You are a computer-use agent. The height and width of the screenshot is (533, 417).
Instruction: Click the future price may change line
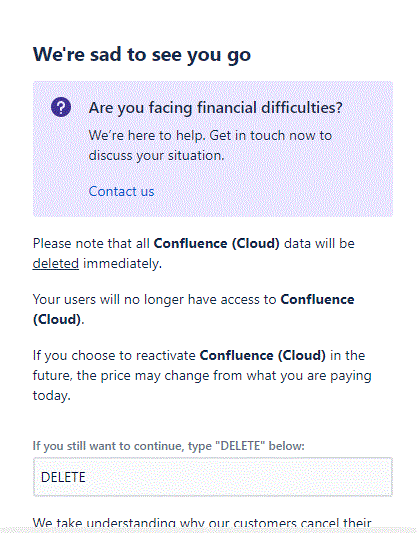click(202, 376)
